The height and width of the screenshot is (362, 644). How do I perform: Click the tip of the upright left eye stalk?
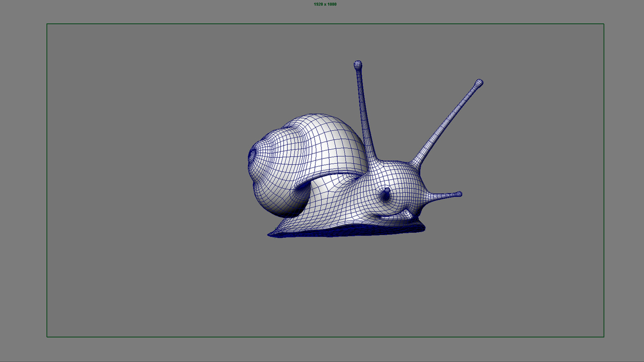[358, 64]
